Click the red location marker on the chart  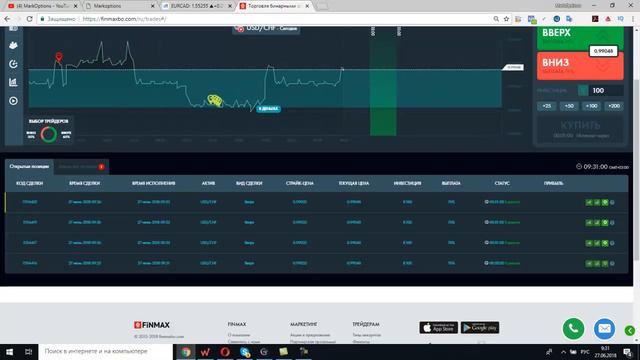(59, 57)
